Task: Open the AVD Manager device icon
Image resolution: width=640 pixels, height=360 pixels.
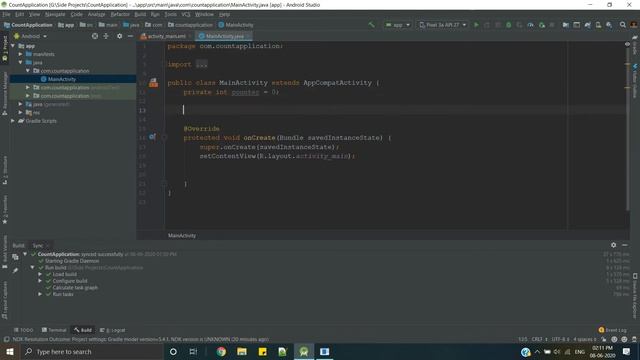Action: [x=598, y=25]
